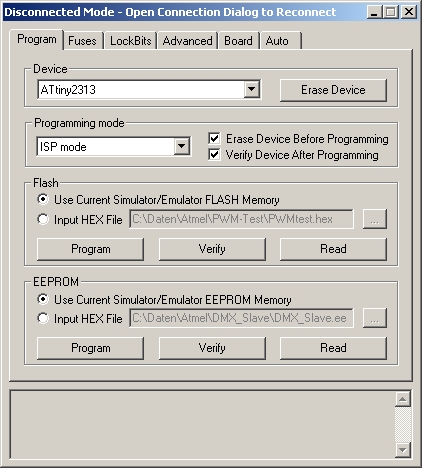Viewport: 422px width, 468px height.
Task: Click the Flash HEX file path field
Action: pyautogui.click(x=241, y=219)
